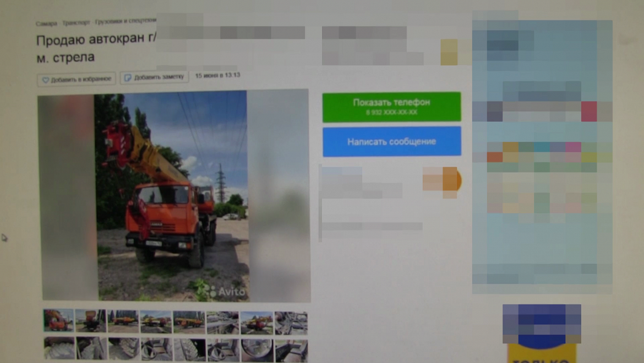
Task: Pick the seventh thumbnail in the top row
Action: pos(256,323)
